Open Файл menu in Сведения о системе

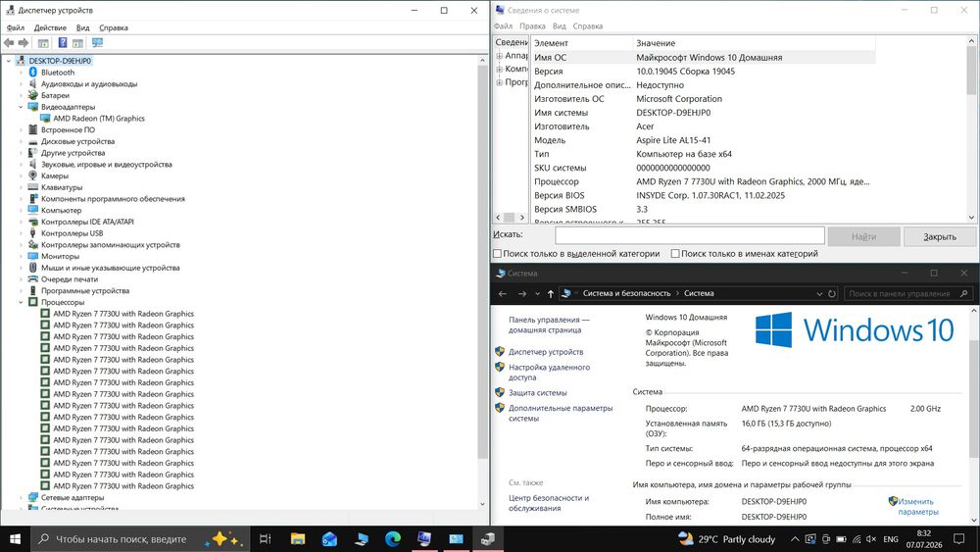[x=503, y=26]
